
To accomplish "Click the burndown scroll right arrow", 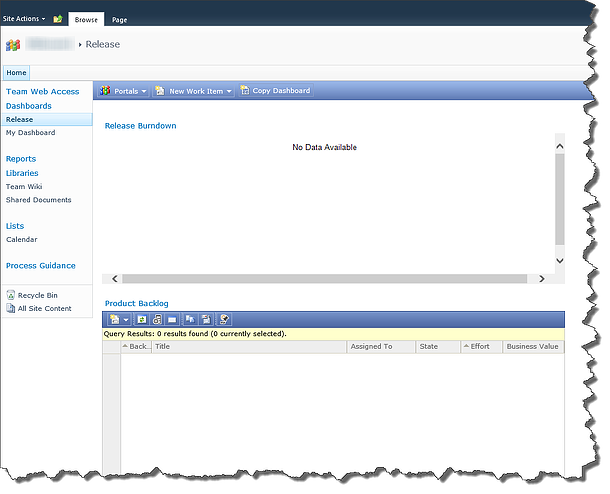I will tap(542, 279).
